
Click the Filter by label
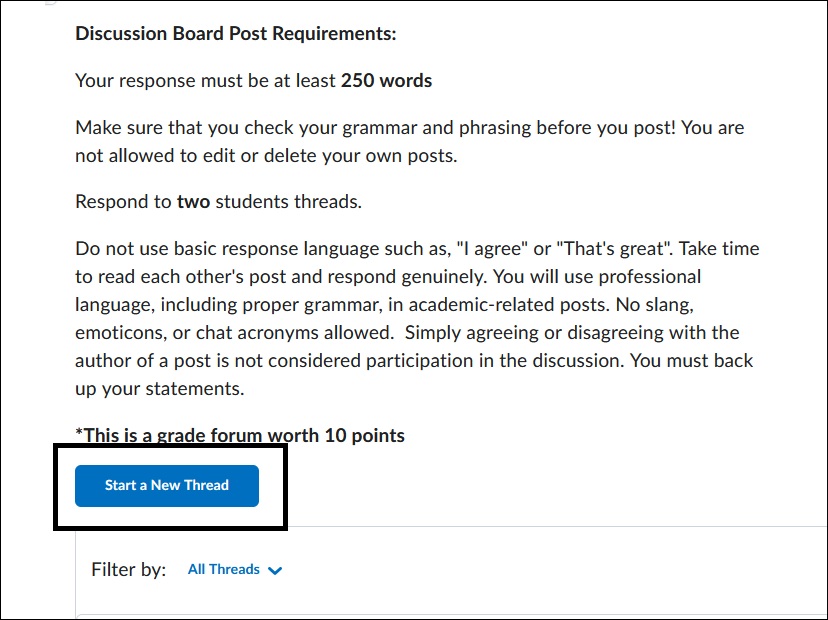tap(128, 569)
